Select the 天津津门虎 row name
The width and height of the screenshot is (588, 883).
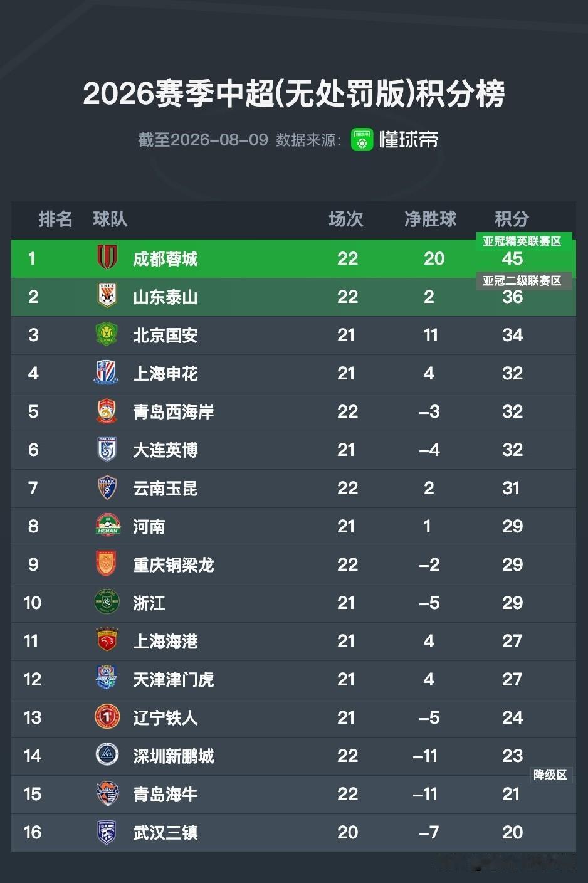pos(174,679)
